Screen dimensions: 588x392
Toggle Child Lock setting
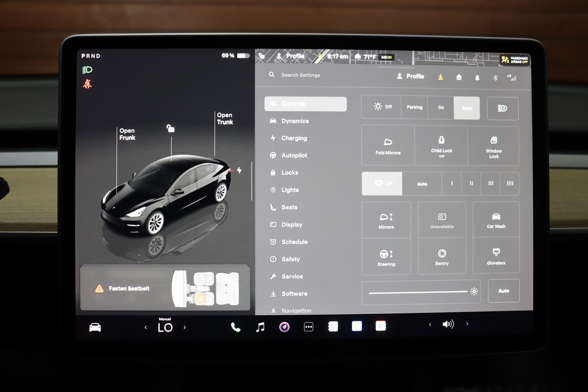tap(441, 146)
